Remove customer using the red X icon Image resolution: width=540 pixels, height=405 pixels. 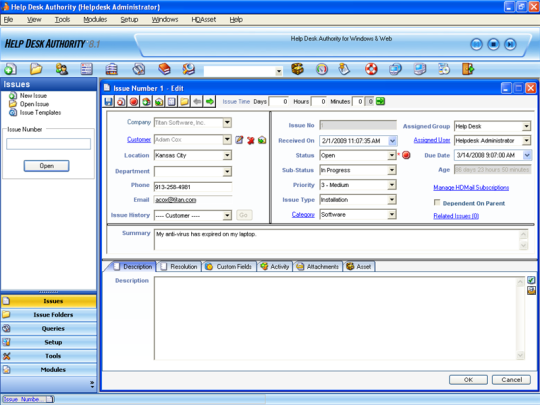[250, 140]
